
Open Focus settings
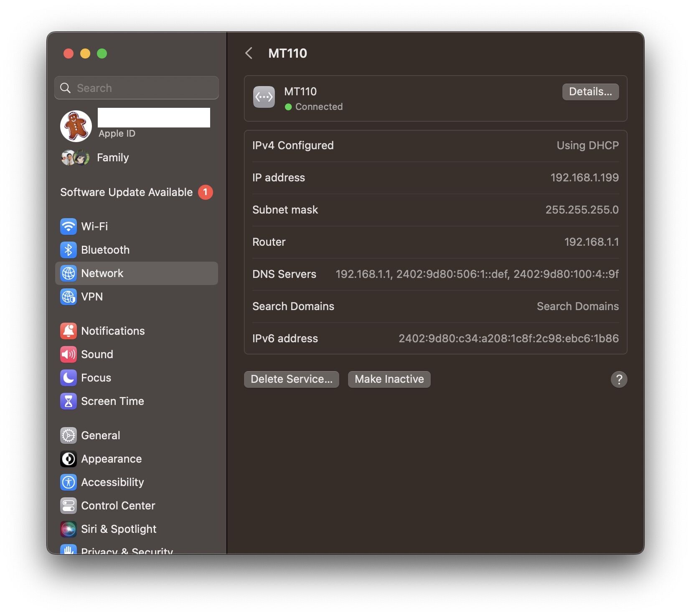(137, 378)
